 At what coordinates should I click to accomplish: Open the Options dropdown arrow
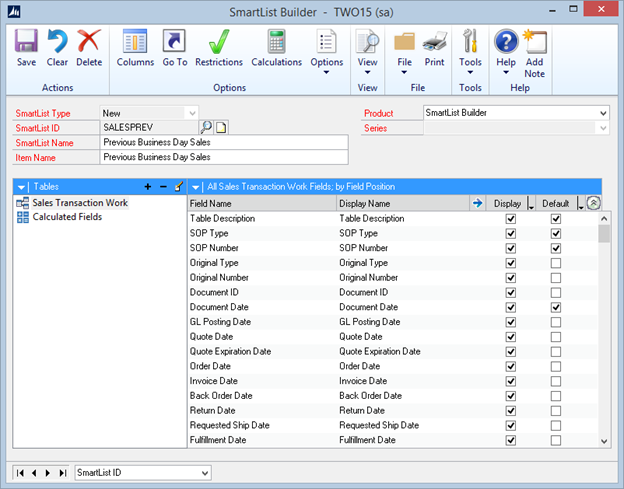coord(326,72)
